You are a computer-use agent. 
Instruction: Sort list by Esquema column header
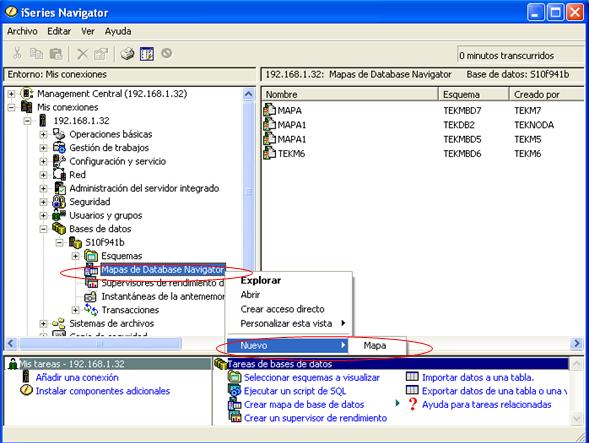[473, 94]
